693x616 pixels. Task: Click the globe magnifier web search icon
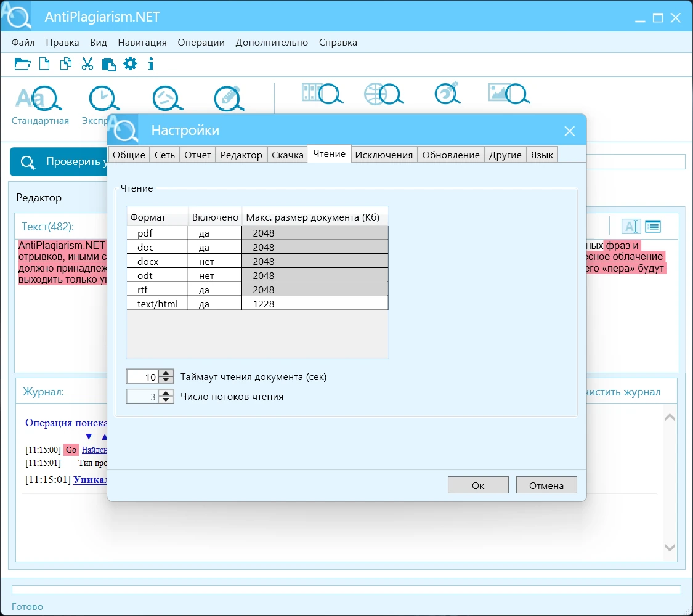point(384,93)
